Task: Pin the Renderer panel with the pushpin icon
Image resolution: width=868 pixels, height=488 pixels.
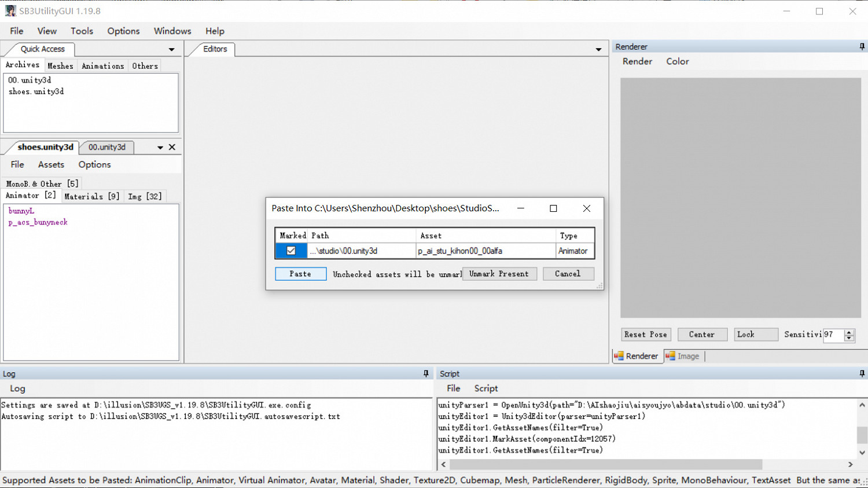Action: click(862, 46)
